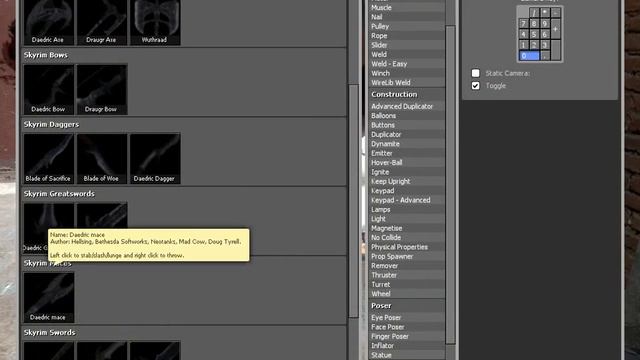
Task: Click the highlighted numpad 0 key
Action: tap(529, 56)
